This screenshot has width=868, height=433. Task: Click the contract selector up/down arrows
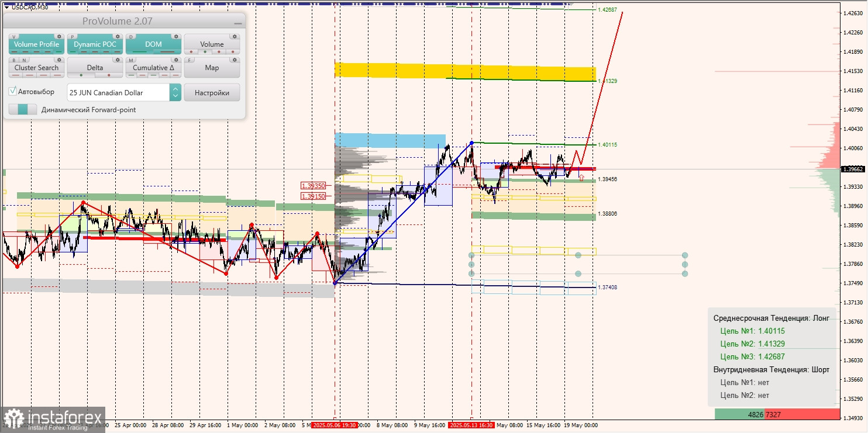[175, 92]
